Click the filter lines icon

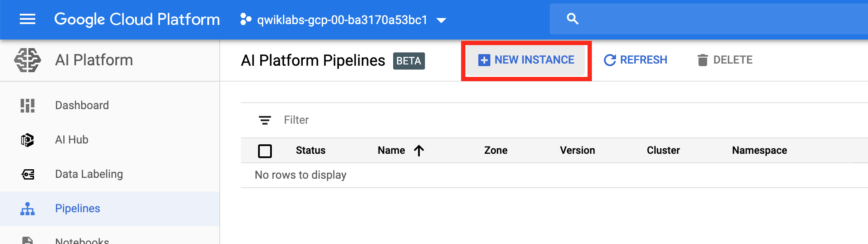tap(265, 120)
